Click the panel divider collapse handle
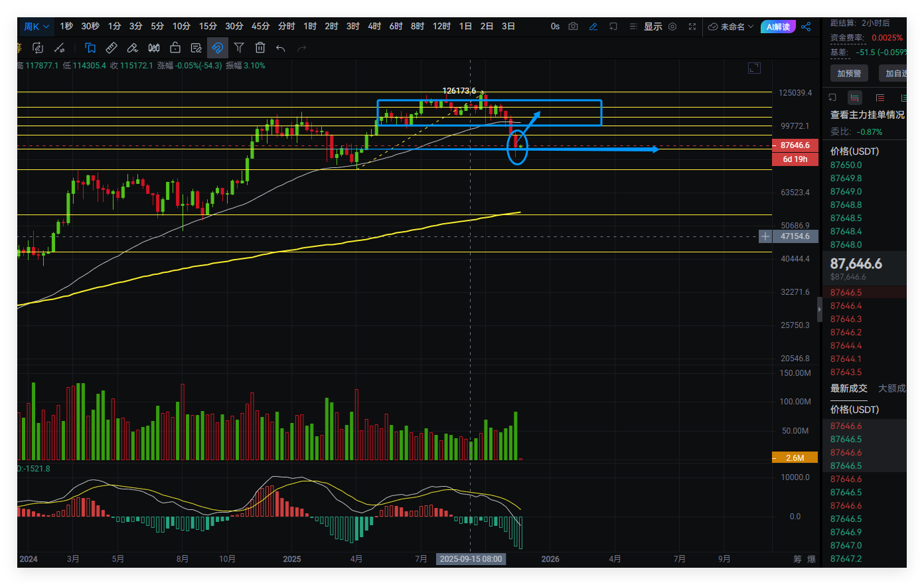This screenshot has width=924, height=585. [819, 309]
